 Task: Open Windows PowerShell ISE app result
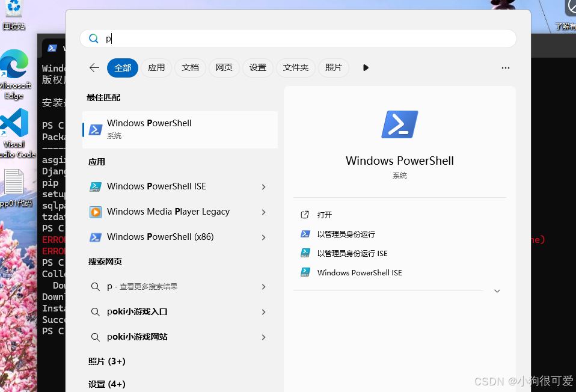180,186
